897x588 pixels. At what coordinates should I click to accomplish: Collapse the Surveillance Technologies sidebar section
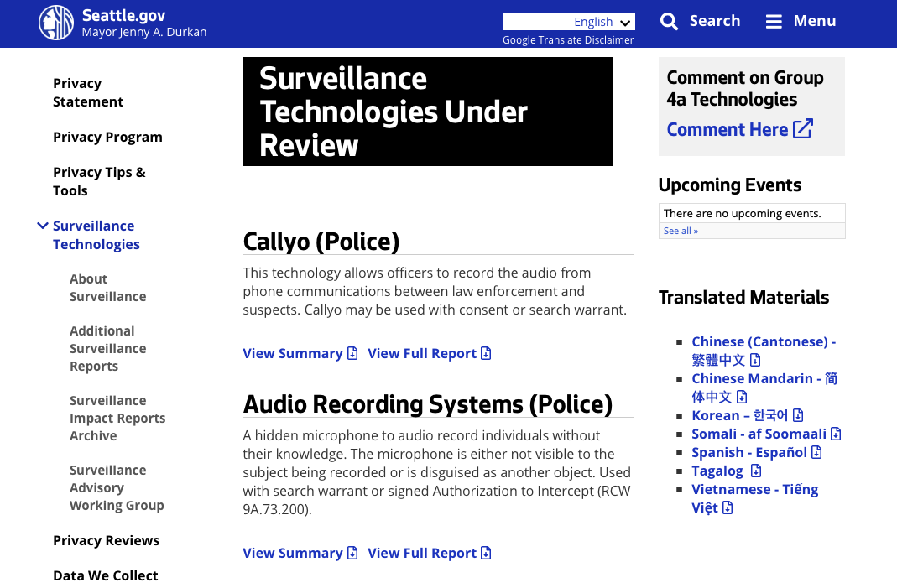[x=43, y=226]
